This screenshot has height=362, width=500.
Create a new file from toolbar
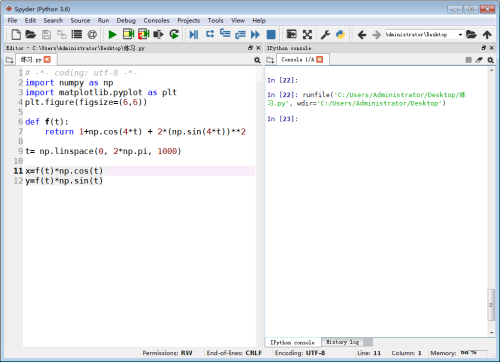click(x=16, y=34)
